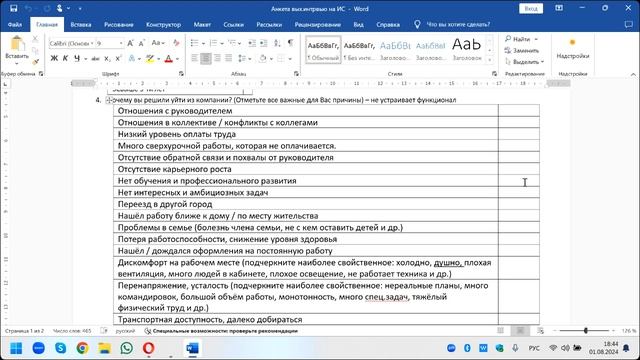Switch to Read Mode view in status bar
This screenshot has height=360, width=640.
coord(500,331)
